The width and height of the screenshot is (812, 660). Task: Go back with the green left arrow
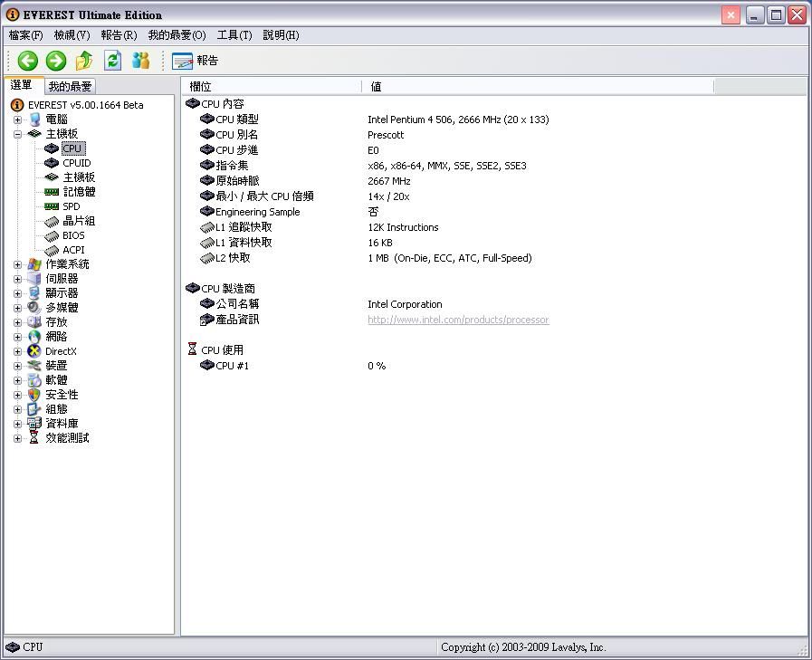pyautogui.click(x=27, y=61)
